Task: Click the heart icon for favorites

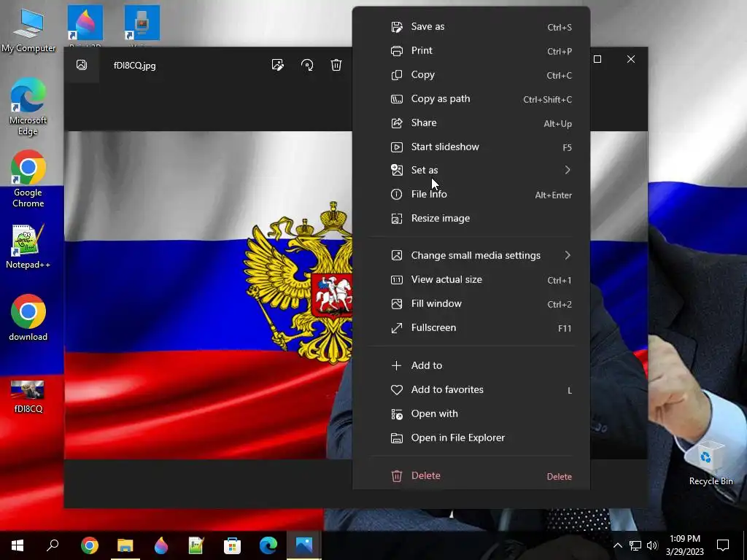Action: tap(396, 389)
